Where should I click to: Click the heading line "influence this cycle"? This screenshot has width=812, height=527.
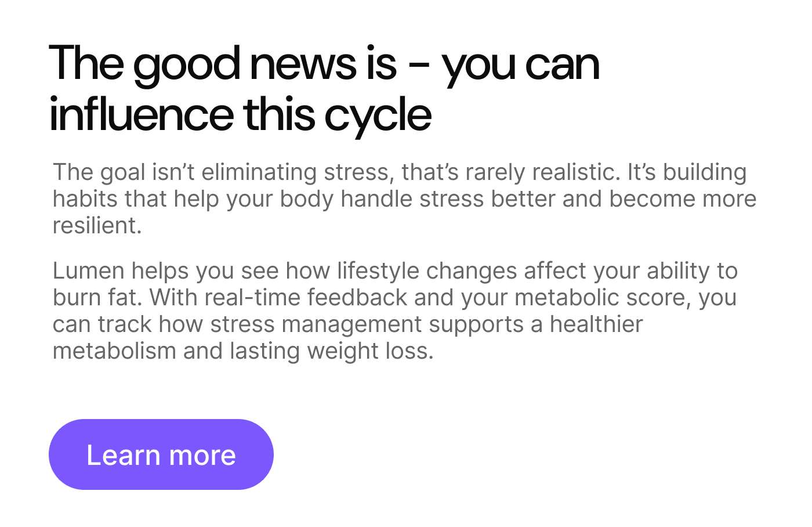tap(240, 114)
